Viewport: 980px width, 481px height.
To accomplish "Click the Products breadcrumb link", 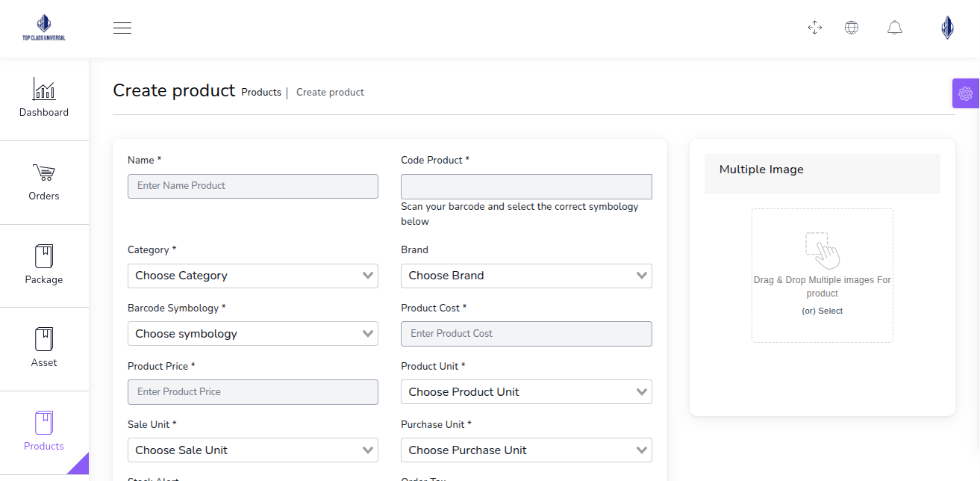I will coord(261,93).
